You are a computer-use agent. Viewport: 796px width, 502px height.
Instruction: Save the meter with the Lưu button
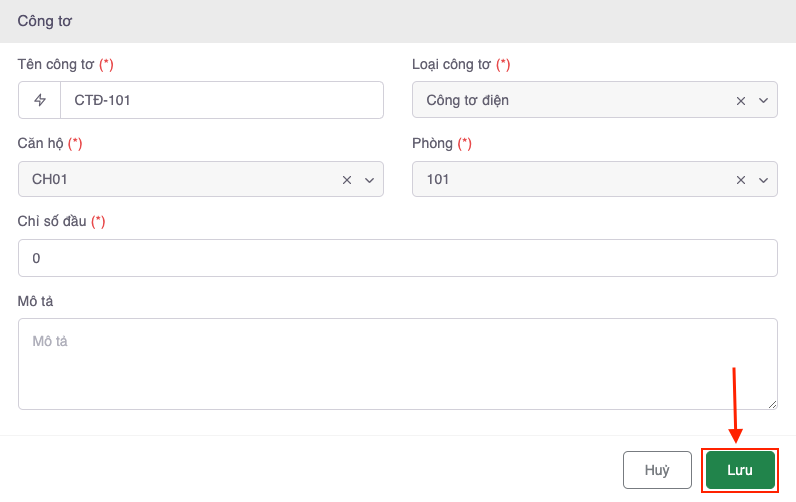(740, 469)
